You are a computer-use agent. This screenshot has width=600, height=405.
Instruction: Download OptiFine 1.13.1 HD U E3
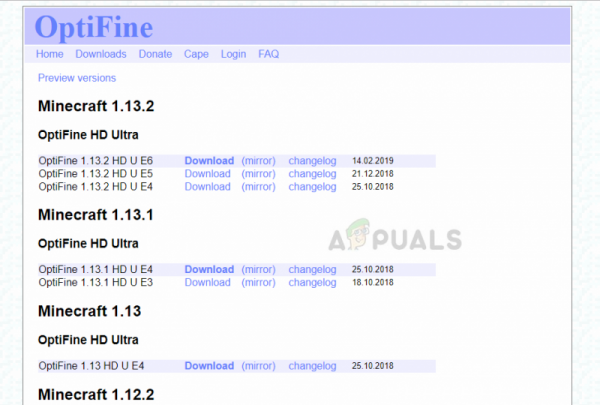[208, 283]
